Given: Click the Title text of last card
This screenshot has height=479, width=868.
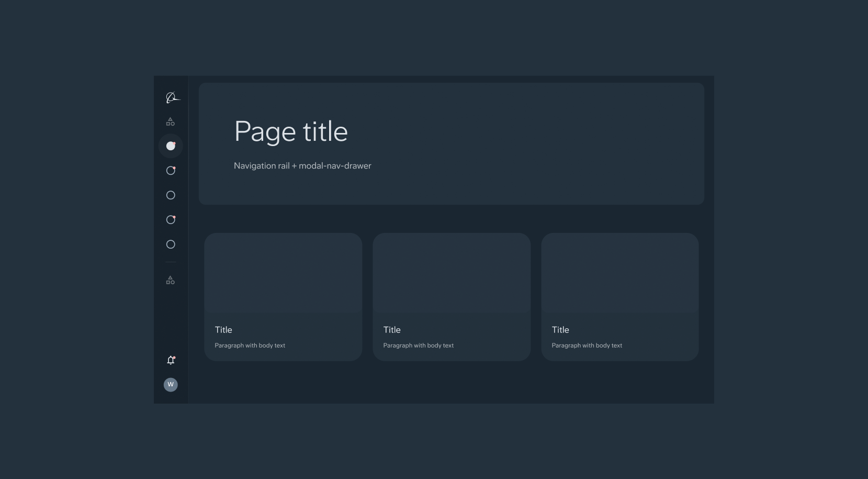Looking at the screenshot, I should click(x=560, y=330).
